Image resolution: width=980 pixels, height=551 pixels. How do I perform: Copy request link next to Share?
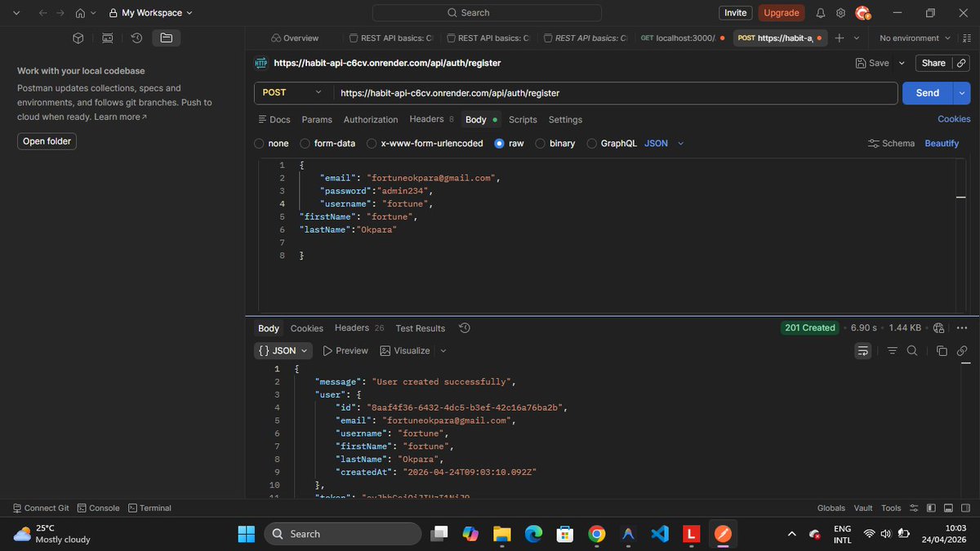click(962, 63)
